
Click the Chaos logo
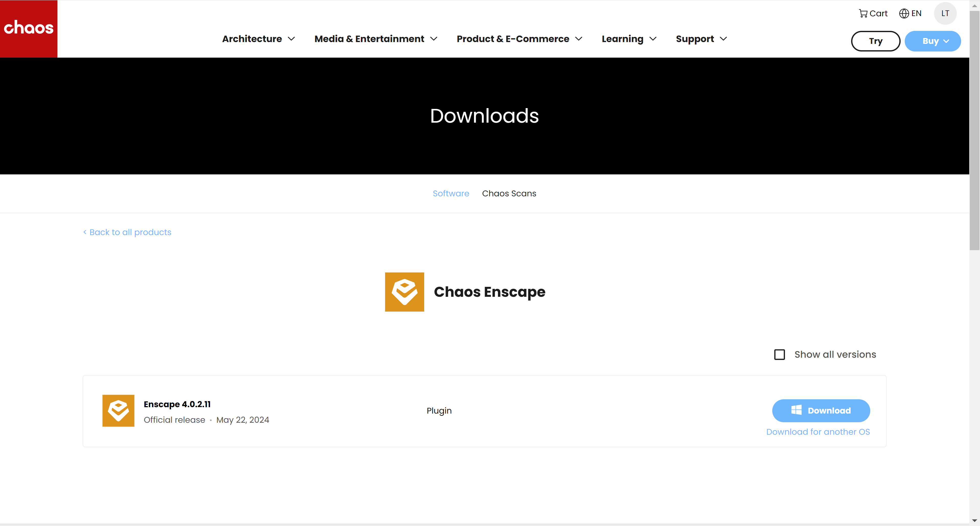[29, 29]
